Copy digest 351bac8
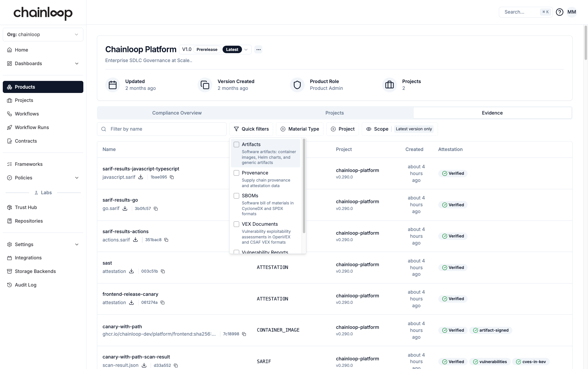Image resolution: width=588 pixels, height=369 pixels. click(166, 240)
